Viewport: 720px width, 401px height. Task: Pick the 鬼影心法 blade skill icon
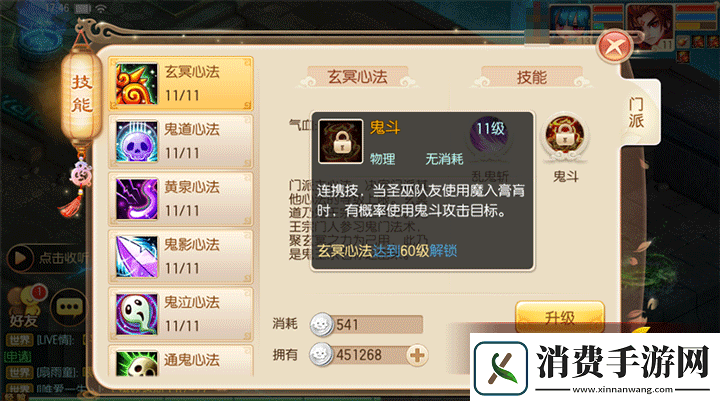click(136, 257)
